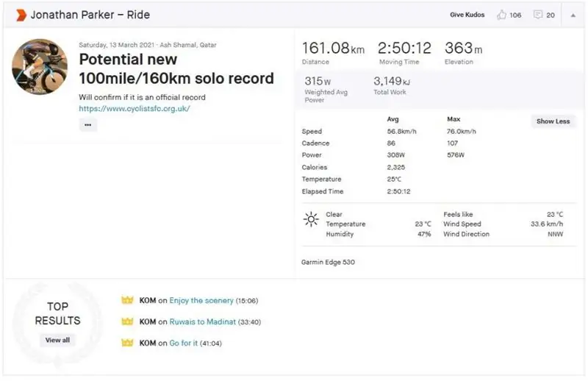The height and width of the screenshot is (381, 588).
Task: View all top results
Action: [57, 340]
